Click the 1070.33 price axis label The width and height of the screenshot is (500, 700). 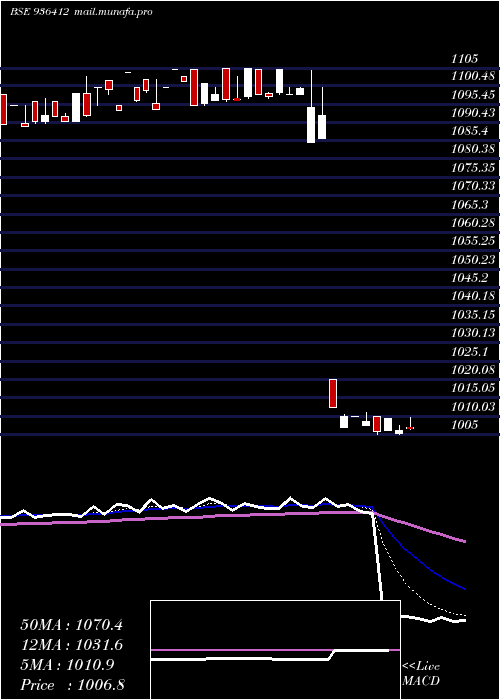coord(473,186)
